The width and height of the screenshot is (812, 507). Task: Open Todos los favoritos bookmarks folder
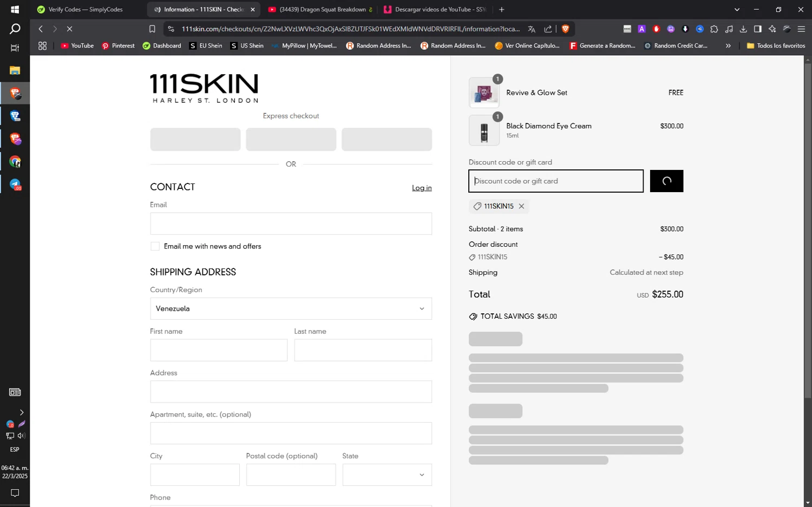pyautogui.click(x=776, y=46)
